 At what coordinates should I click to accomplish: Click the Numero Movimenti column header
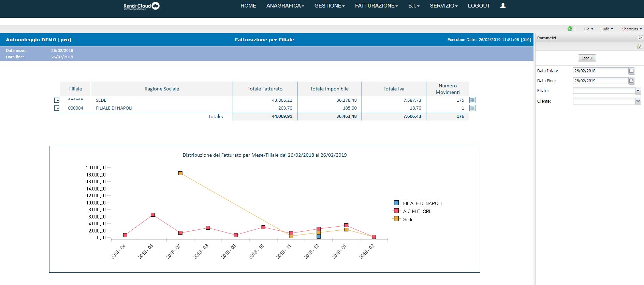448,89
